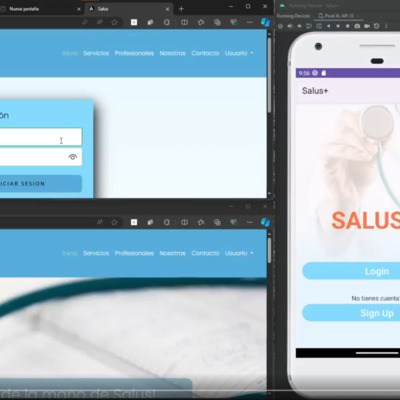This screenshot has width=400, height=400.
Task: Open emulator snapshots clock icon
Action: pos(376,26)
